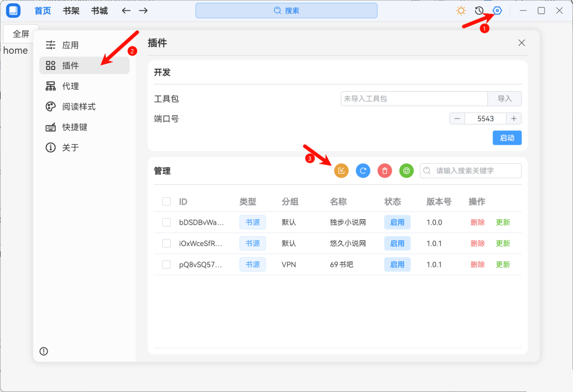Switch theme using the sun icon
The image size is (573, 392).
[x=462, y=10]
